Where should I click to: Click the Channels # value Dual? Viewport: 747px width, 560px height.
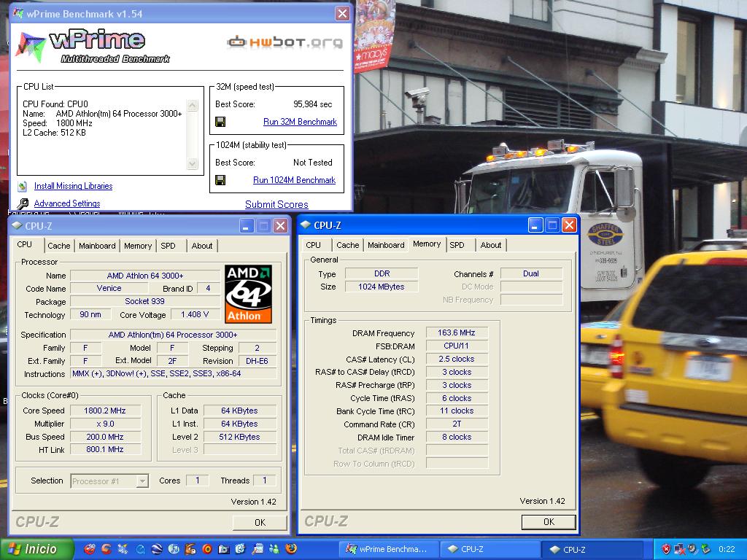tap(531, 274)
